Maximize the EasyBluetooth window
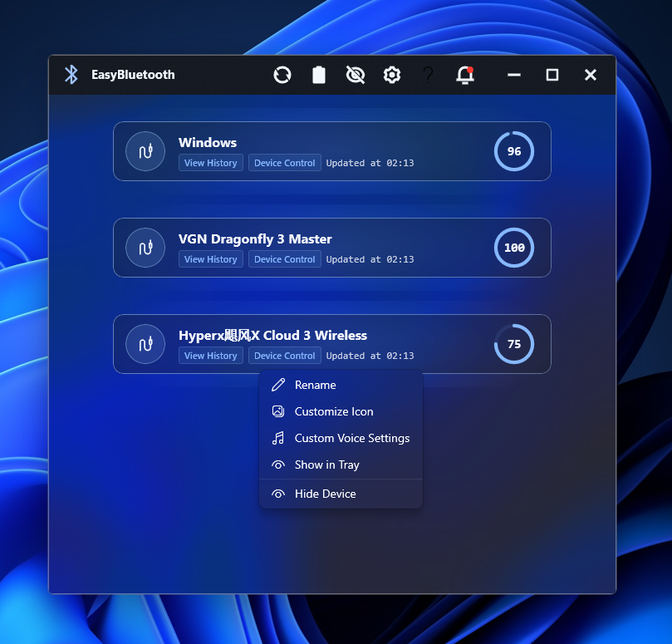 552,75
